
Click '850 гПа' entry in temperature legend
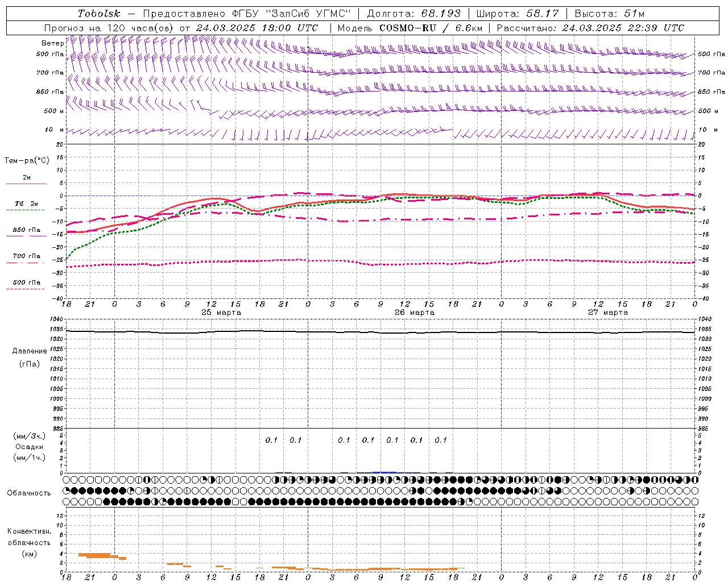[x=27, y=230]
